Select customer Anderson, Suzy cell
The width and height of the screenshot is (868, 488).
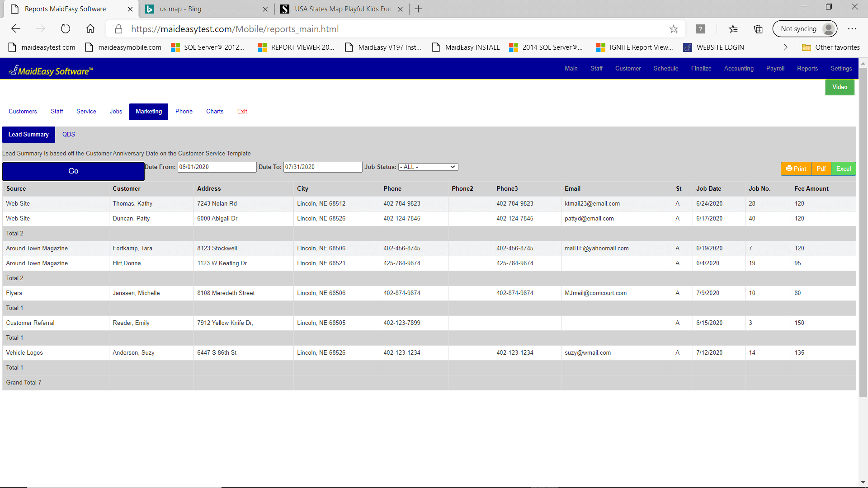[151, 353]
